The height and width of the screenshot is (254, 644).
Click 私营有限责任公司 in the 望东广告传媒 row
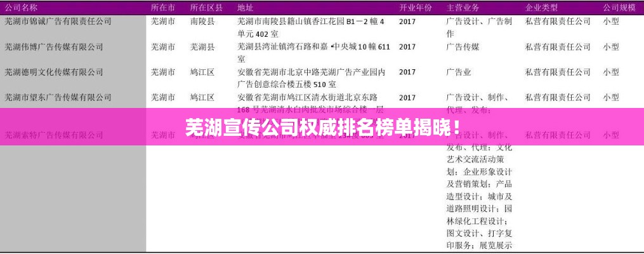pyautogui.click(x=558, y=97)
